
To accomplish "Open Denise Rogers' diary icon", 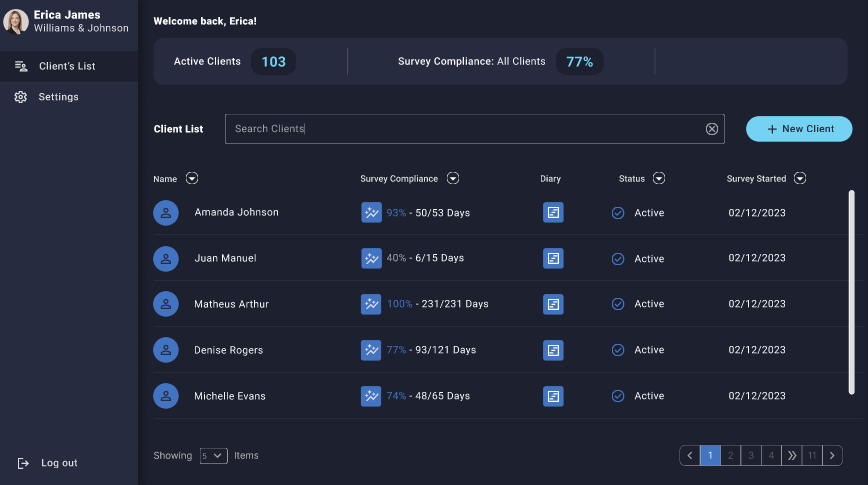I will 553,350.
